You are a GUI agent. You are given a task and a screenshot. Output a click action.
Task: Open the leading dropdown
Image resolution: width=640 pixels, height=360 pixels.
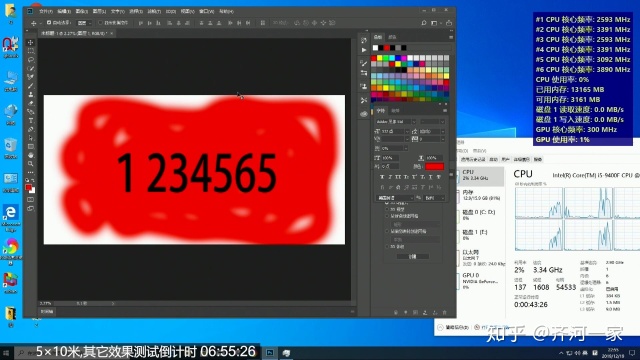pyautogui.click(x=442, y=131)
